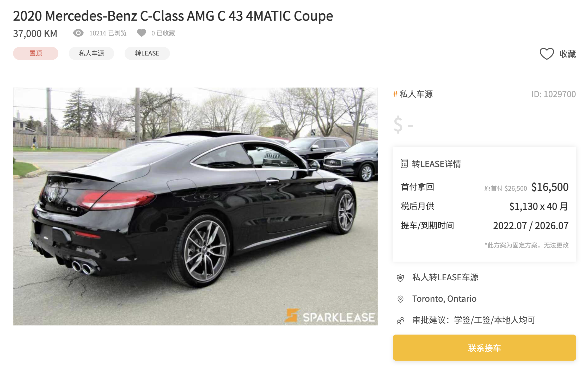This screenshot has height=370, width=588.
Task: Click the location pin icon by Toronto
Action: pos(400,299)
